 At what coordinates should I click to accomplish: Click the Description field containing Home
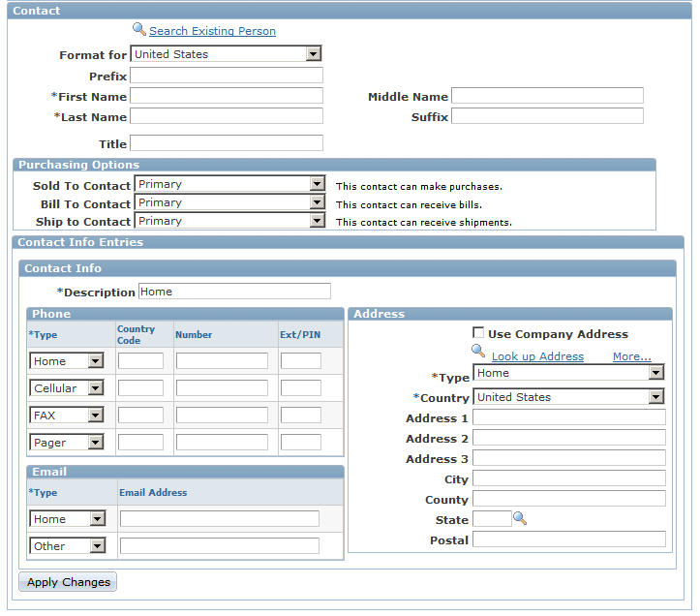[x=235, y=292]
